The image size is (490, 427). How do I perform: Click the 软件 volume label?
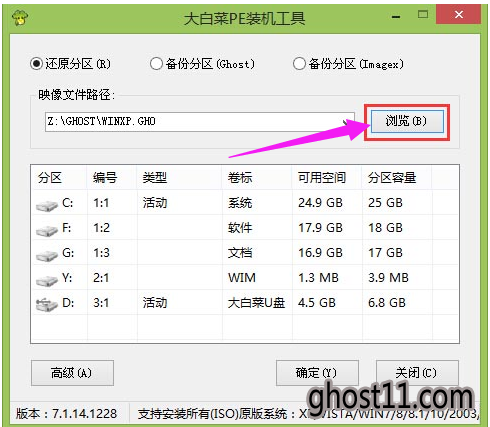click(240, 228)
